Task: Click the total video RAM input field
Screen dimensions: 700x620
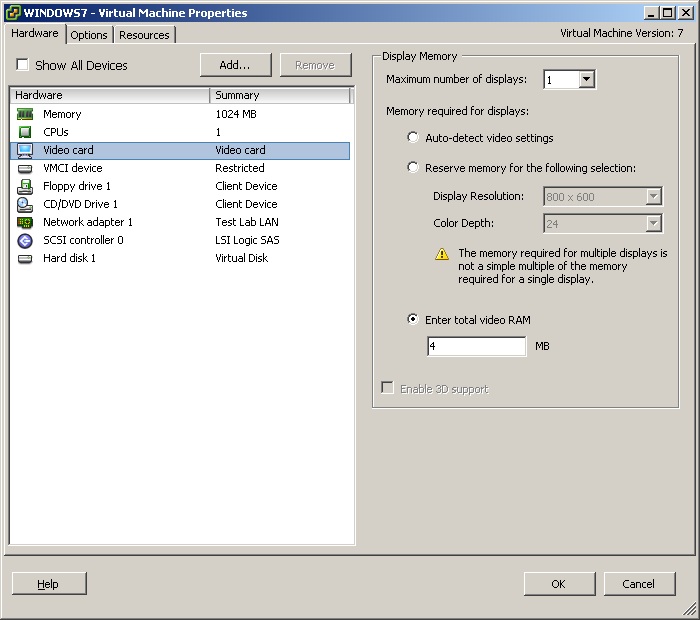Action: pos(476,346)
